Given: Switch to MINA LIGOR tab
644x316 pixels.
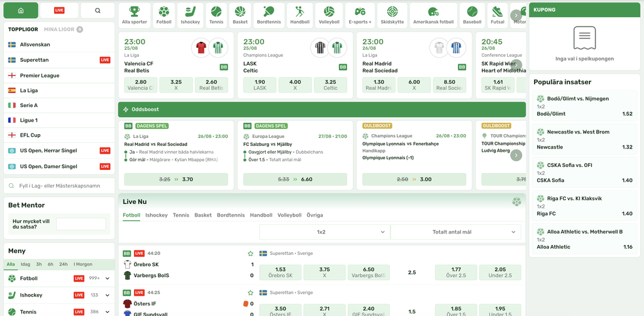Looking at the screenshot, I should click(x=59, y=30).
